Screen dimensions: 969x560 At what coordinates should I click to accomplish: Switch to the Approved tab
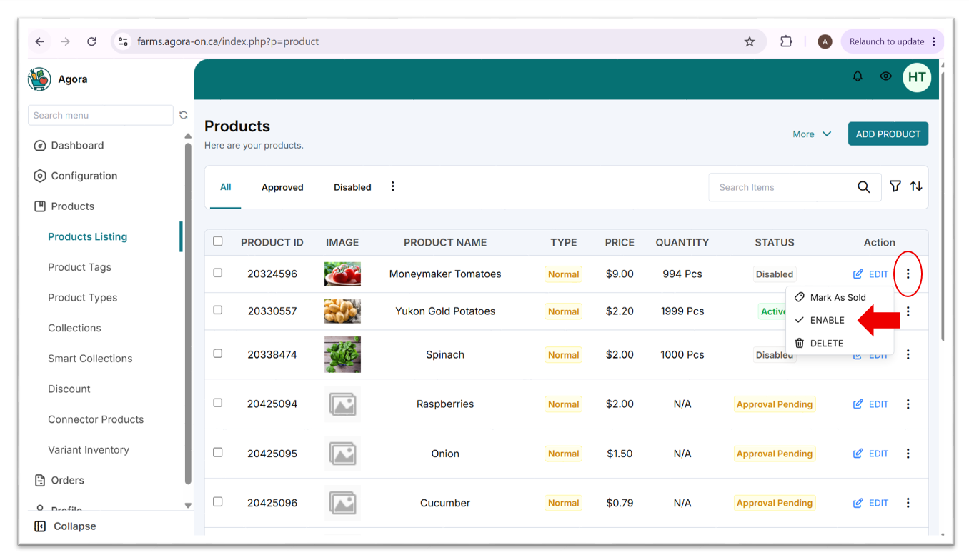click(x=282, y=187)
